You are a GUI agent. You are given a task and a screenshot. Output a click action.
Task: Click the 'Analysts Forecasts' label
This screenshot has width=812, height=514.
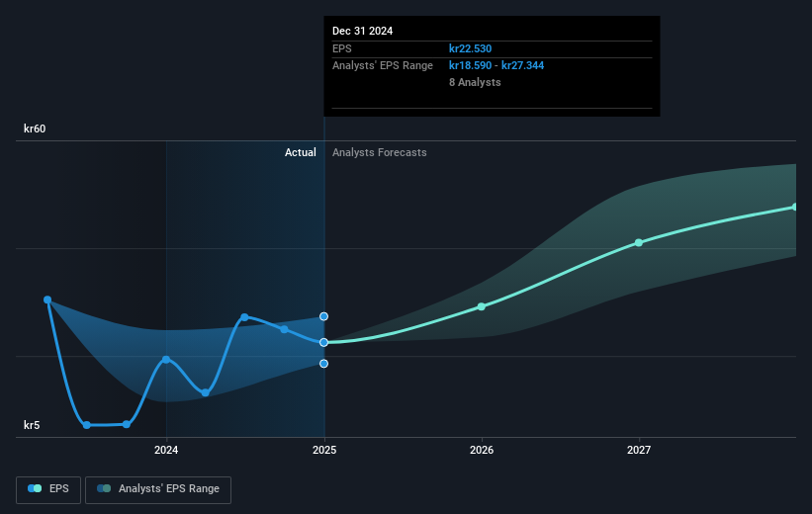(380, 152)
